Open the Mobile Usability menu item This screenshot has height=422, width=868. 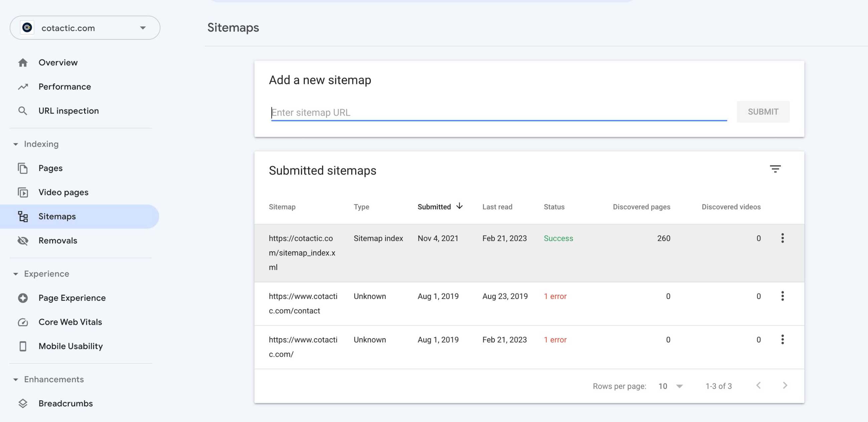(x=79, y=346)
